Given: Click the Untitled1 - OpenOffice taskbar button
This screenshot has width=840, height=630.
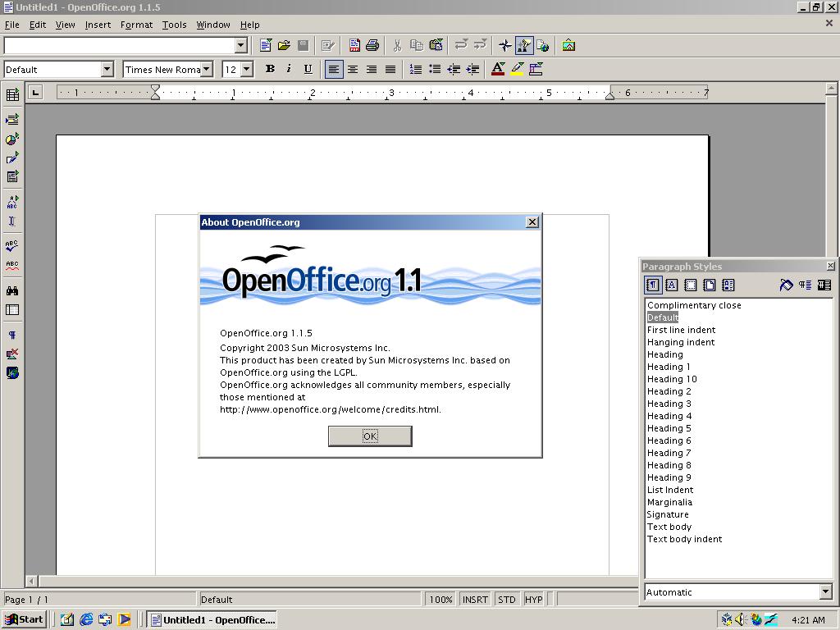Looking at the screenshot, I should click(212, 620).
